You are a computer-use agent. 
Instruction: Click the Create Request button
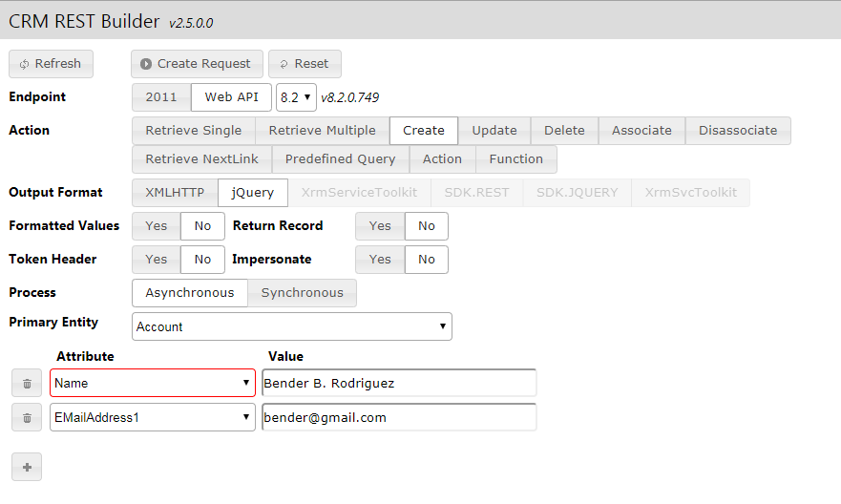coord(197,64)
